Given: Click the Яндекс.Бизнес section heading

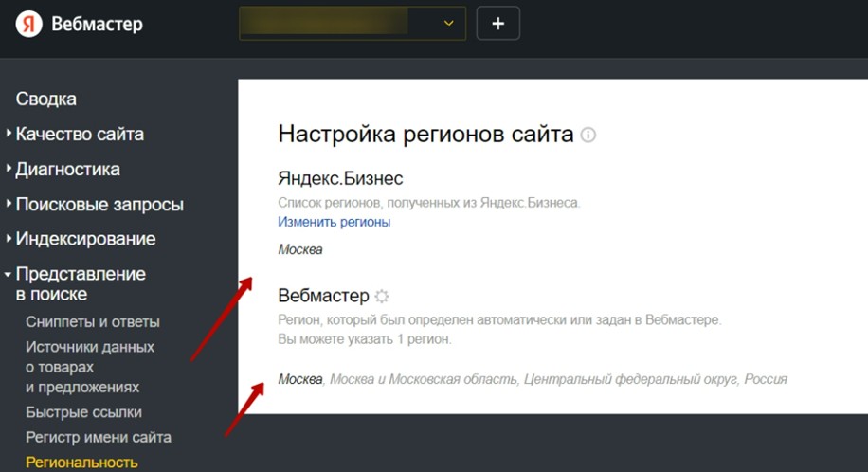Looking at the screenshot, I should point(340,178).
